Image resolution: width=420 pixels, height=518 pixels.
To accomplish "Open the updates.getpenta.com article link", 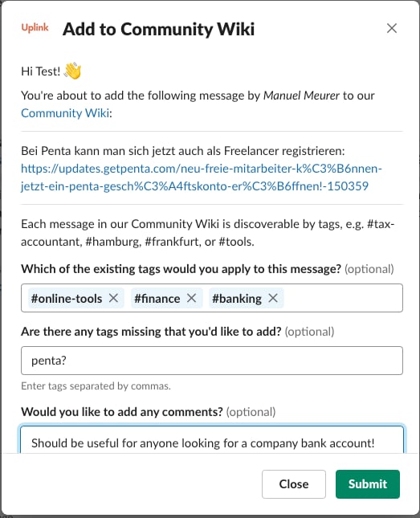I will tap(202, 177).
